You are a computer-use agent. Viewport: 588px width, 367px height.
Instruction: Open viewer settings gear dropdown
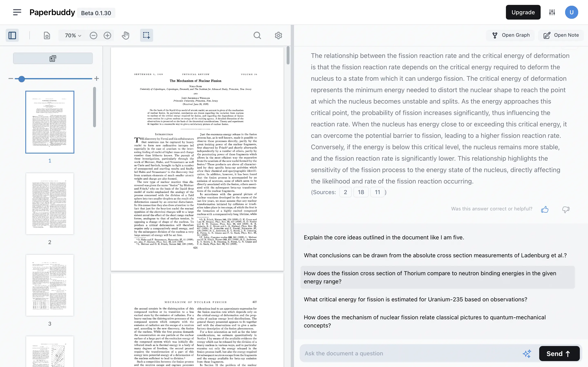coord(278,35)
